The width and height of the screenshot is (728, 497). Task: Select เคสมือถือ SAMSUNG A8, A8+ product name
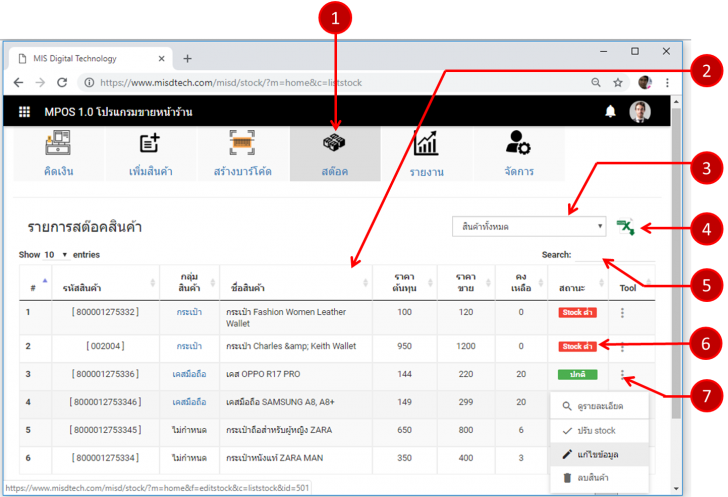click(280, 402)
